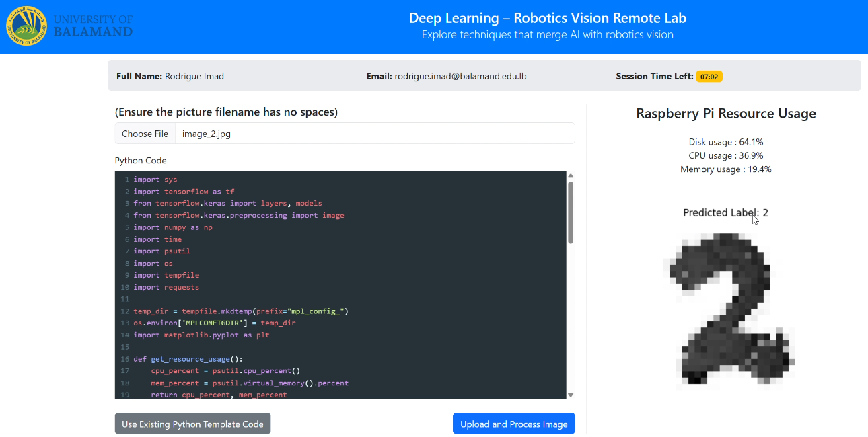The width and height of the screenshot is (868, 437).
Task: Click the Choose File button
Action: (x=145, y=133)
